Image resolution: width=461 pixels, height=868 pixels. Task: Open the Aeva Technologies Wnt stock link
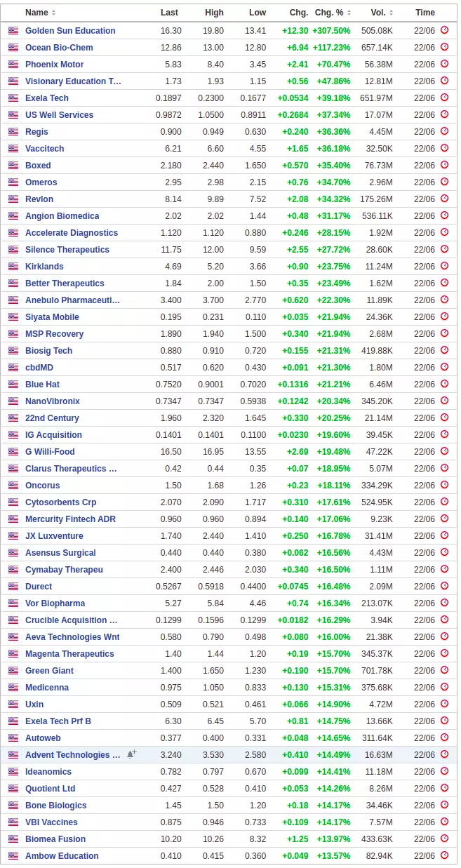(72, 637)
